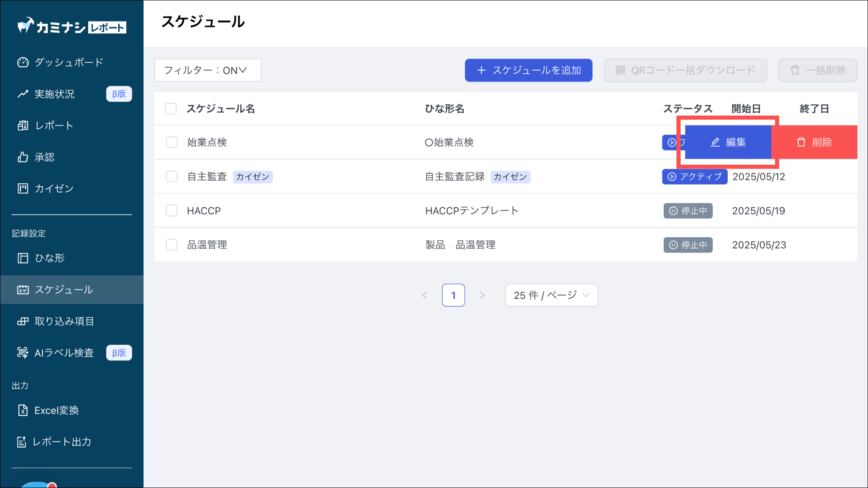Click the AIラベル検査 scan icon
This screenshot has width=868, height=488.
(23, 352)
